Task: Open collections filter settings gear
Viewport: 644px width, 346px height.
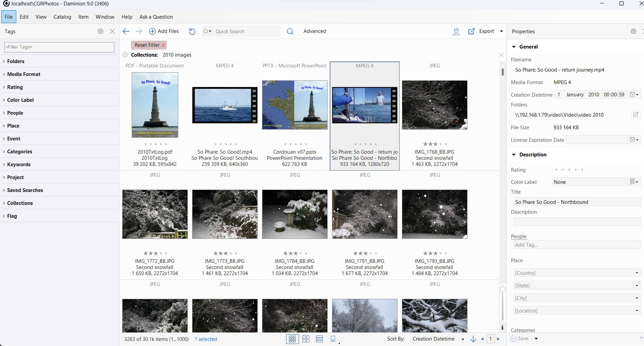Action: point(125,55)
